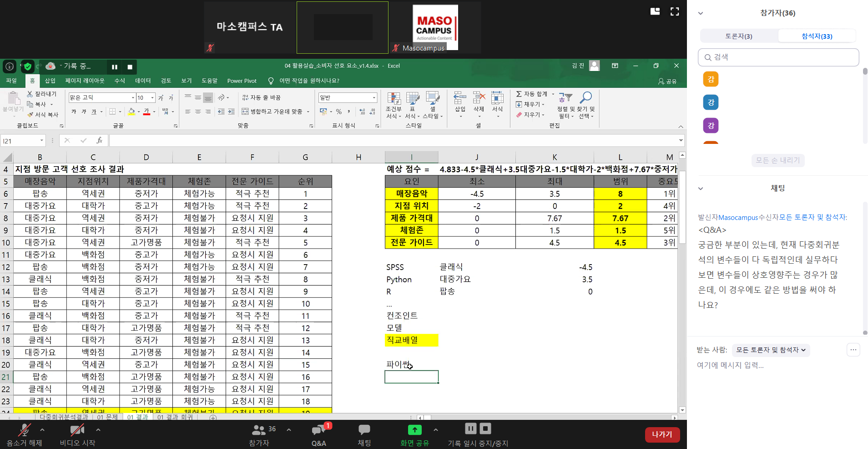Viewport: 868px width, 449px height.
Task: Unmute the microphone in Zoom
Action: 24,430
